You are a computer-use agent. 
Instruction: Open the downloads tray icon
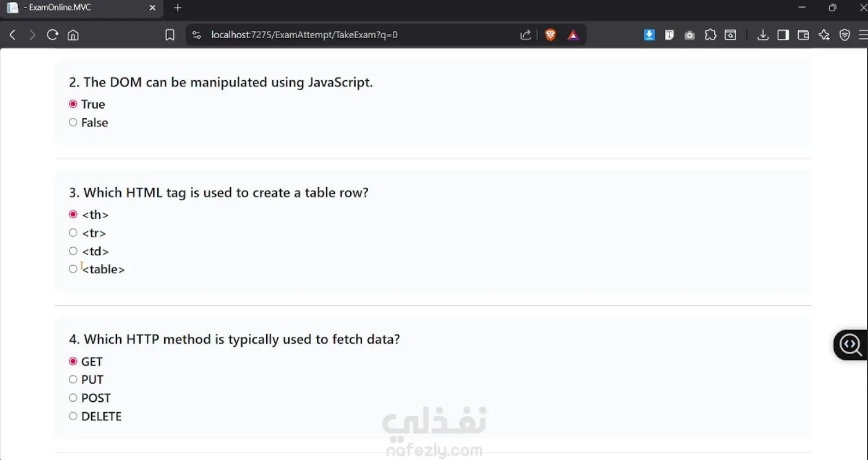click(763, 35)
